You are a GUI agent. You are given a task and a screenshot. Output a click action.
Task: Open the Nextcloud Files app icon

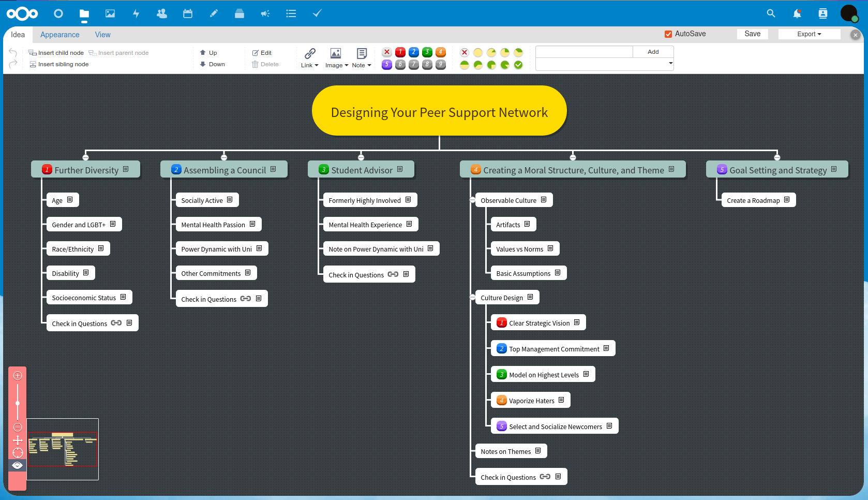[x=84, y=14]
